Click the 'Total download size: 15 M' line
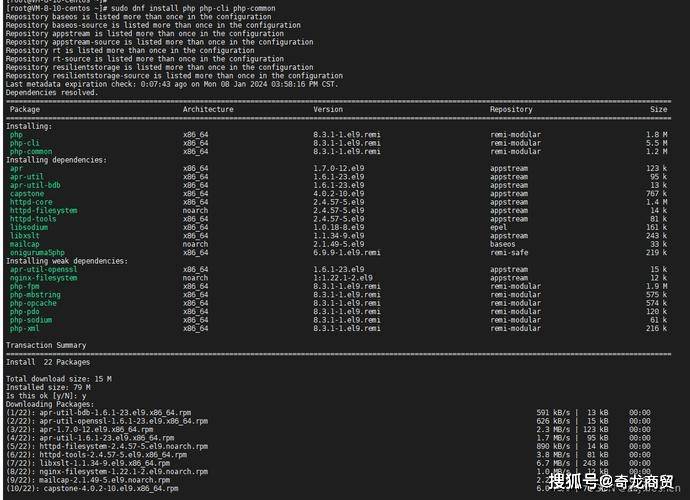 pos(59,379)
